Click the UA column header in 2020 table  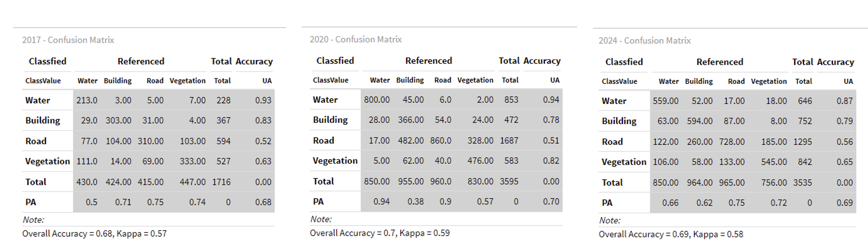[x=555, y=80]
